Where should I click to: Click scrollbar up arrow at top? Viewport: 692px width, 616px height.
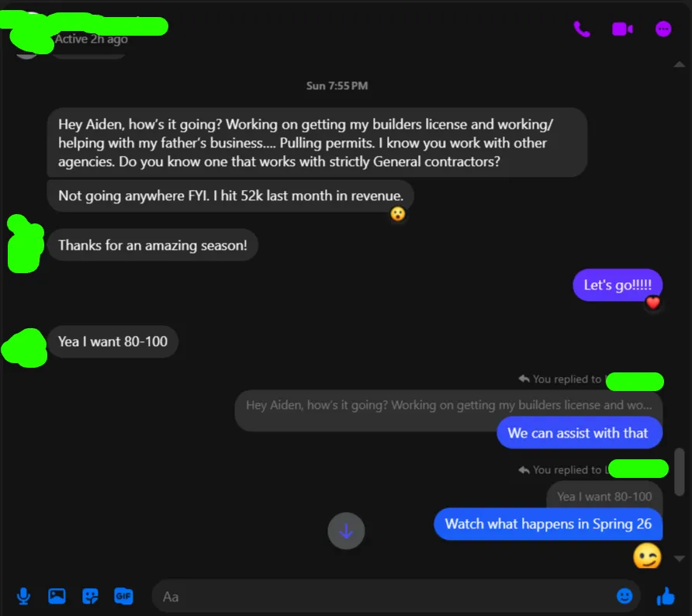[x=680, y=64]
